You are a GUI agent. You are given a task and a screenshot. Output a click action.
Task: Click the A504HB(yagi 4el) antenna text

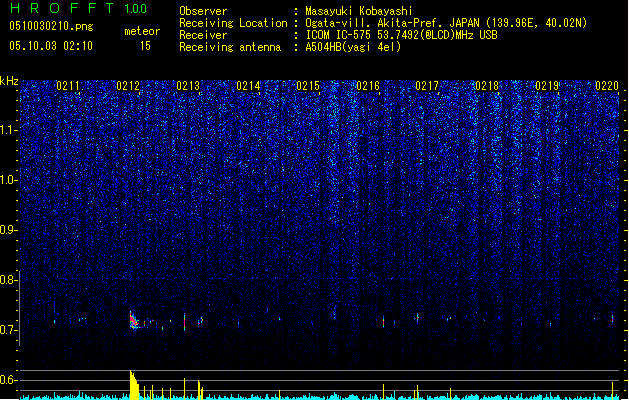pyautogui.click(x=353, y=47)
